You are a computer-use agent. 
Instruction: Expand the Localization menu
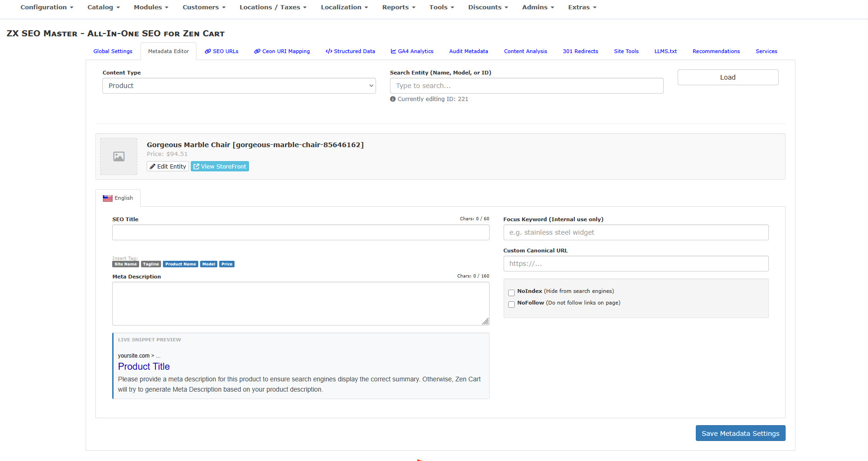pyautogui.click(x=344, y=7)
